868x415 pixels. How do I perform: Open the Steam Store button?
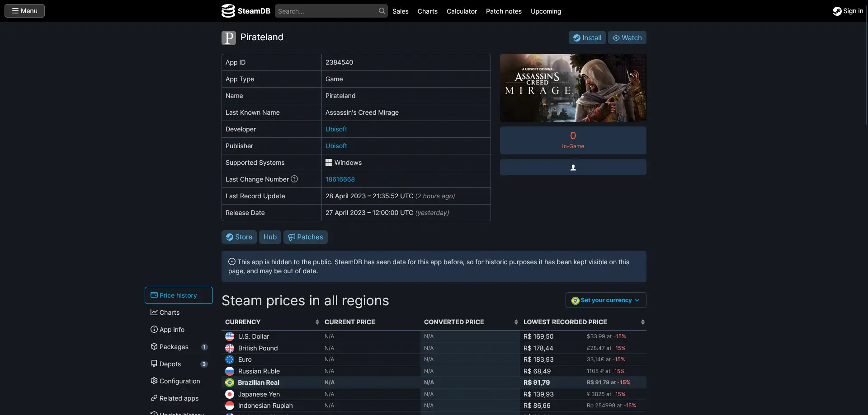pyautogui.click(x=239, y=237)
